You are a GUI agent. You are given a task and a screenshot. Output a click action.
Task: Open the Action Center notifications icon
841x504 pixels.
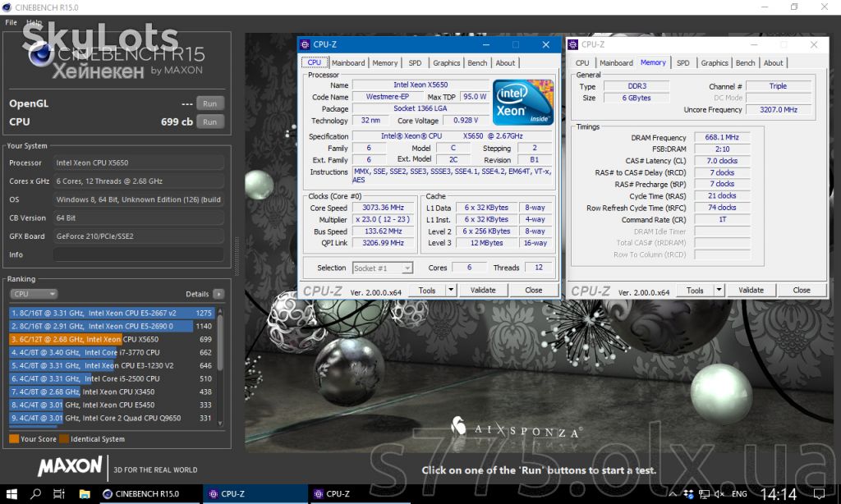point(819,494)
